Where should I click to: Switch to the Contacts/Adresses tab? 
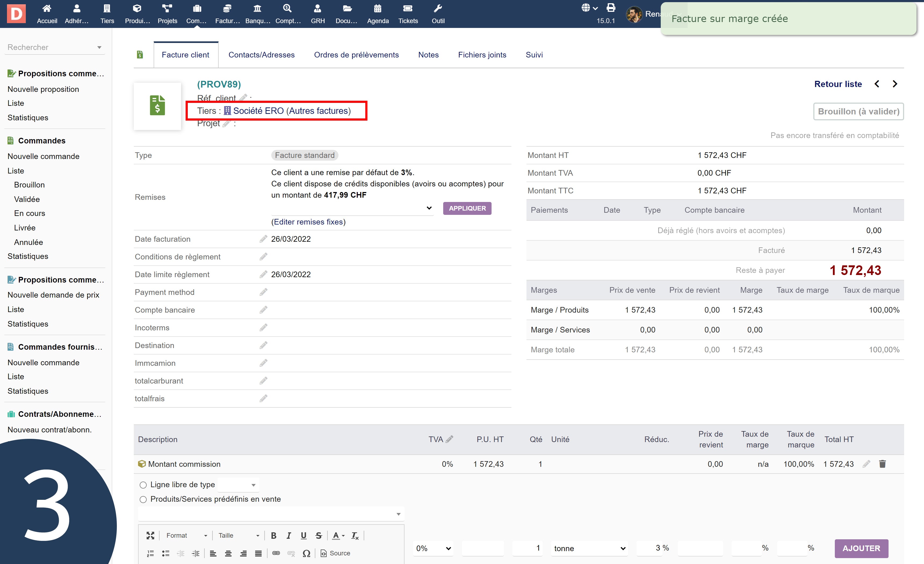261,55
